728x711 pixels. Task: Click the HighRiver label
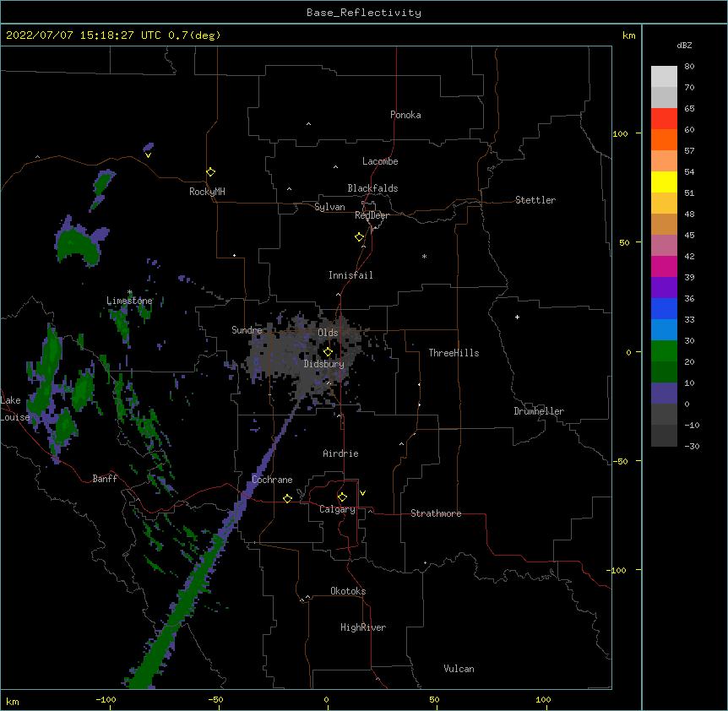(x=363, y=627)
